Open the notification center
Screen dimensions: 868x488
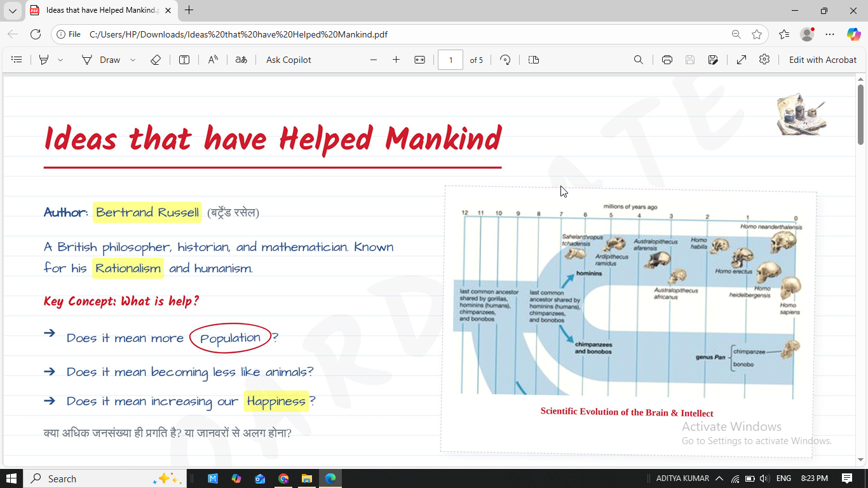(x=847, y=478)
